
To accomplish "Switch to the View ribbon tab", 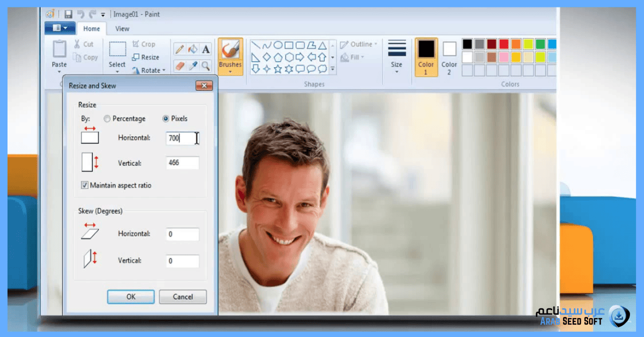I will point(122,28).
